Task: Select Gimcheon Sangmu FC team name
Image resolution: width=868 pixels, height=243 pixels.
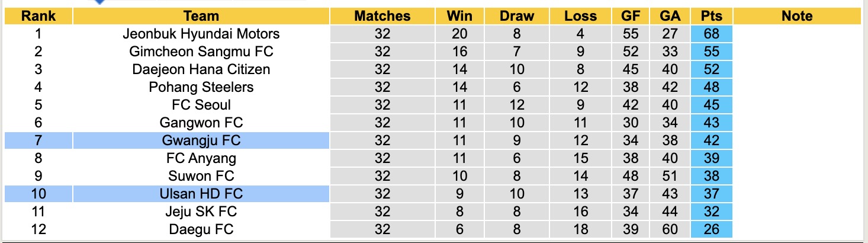Action: [x=201, y=52]
